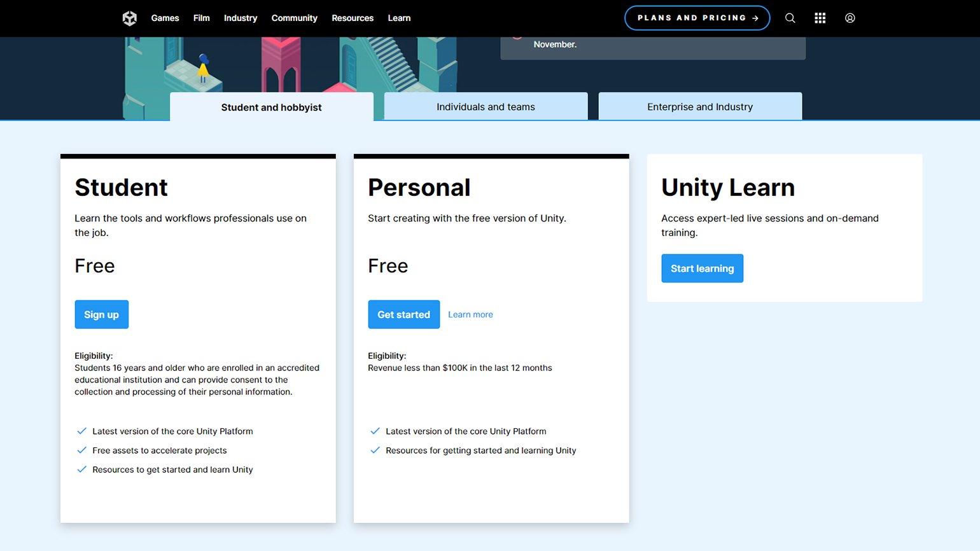980x551 pixels.
Task: Click the Unity logo icon
Action: click(130, 18)
